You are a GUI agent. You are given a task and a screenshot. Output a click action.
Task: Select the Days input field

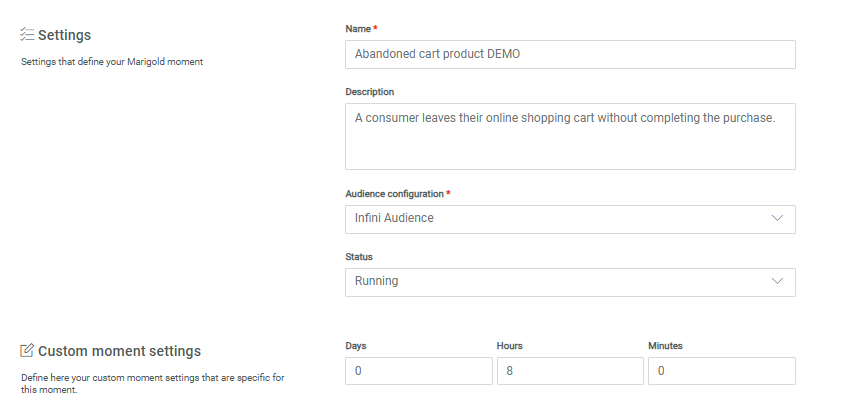pyautogui.click(x=419, y=371)
